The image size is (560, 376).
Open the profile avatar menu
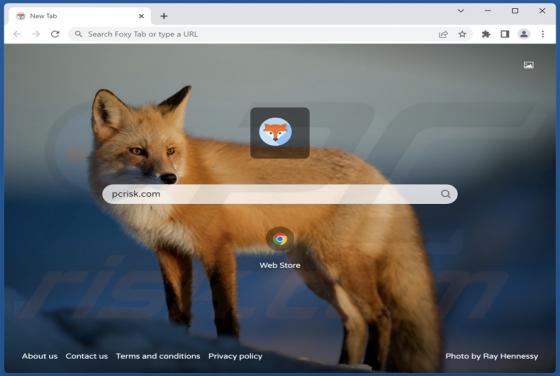(x=524, y=34)
